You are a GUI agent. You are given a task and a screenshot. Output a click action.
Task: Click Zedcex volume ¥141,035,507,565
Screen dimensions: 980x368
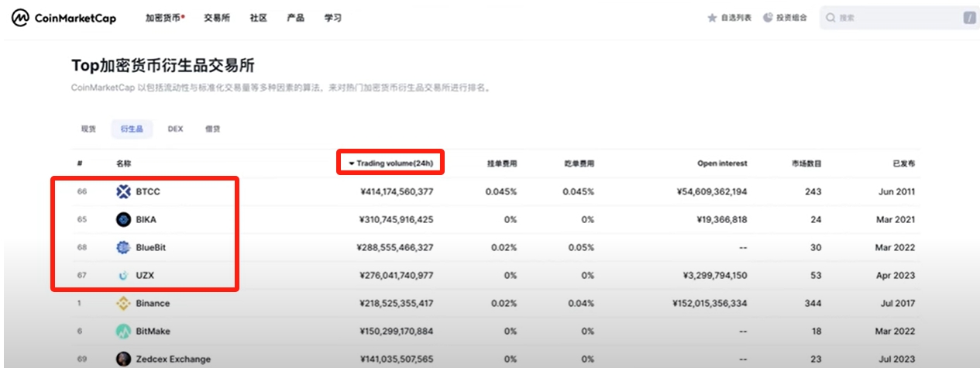click(397, 359)
